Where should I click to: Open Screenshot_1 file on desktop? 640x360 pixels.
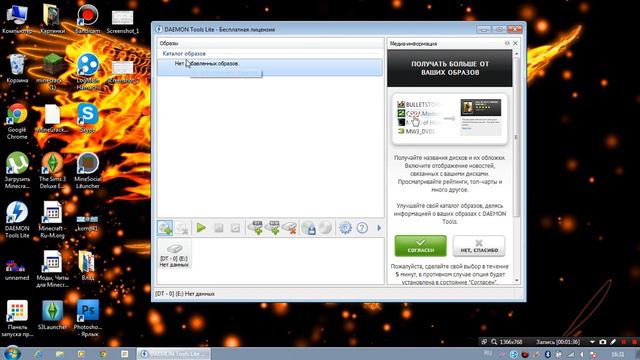pos(123,19)
